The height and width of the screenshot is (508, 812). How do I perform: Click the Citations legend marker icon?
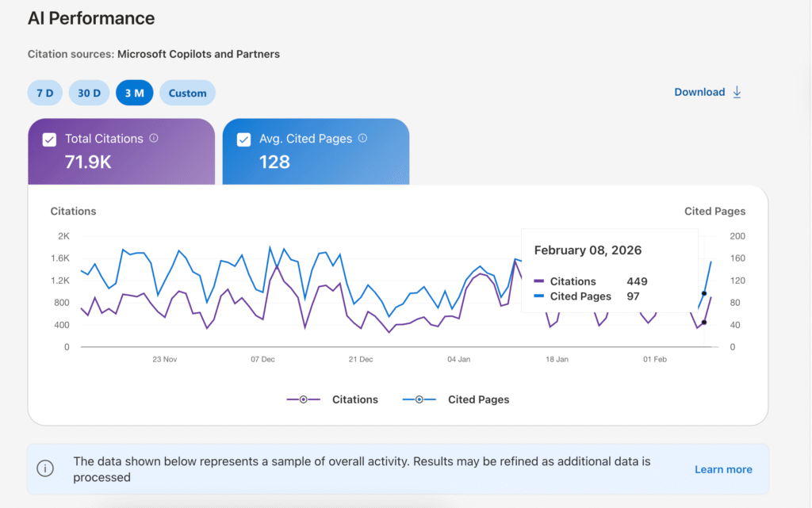303,399
